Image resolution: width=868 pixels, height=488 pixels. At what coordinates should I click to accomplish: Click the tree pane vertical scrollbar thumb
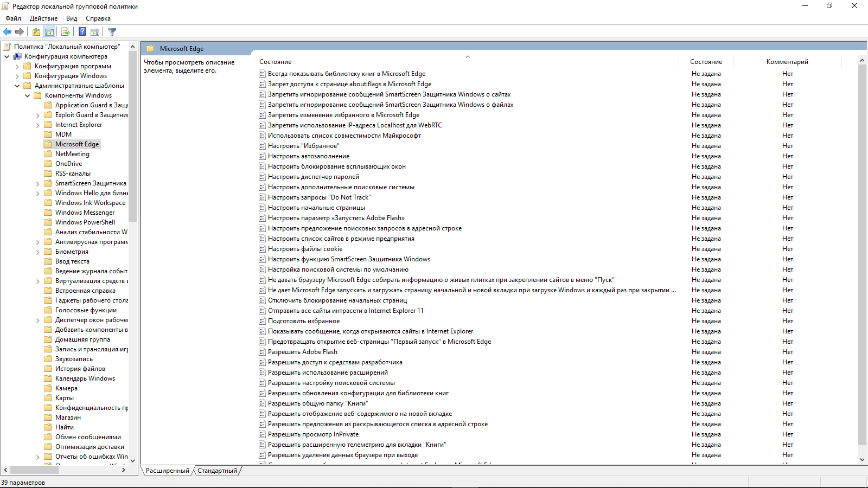click(x=133, y=137)
